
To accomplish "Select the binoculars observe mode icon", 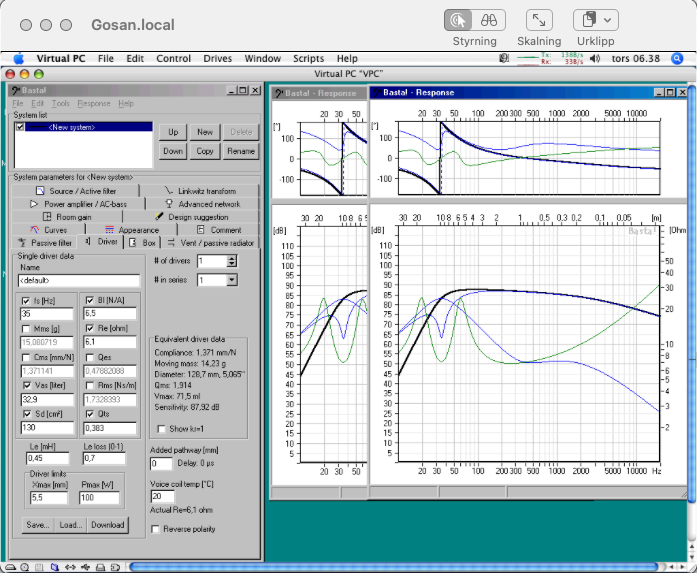I will point(489,20).
